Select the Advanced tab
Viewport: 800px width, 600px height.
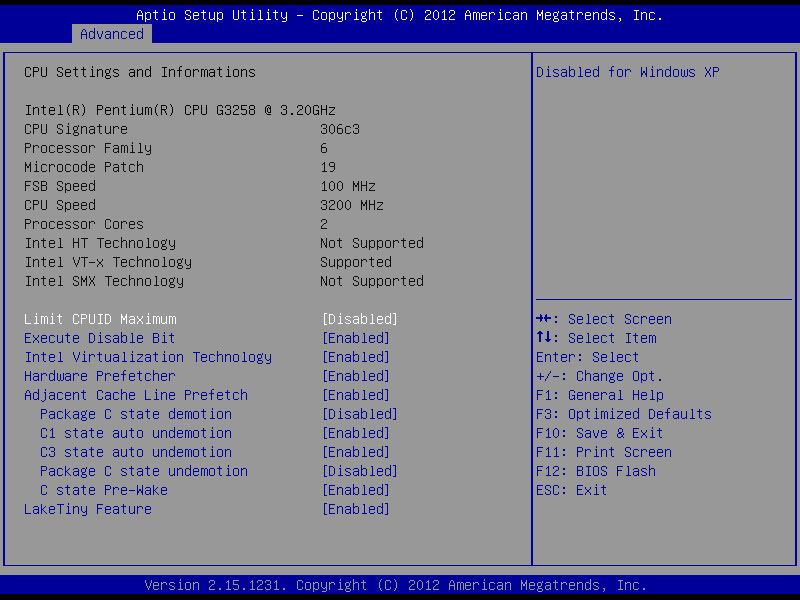(x=112, y=34)
